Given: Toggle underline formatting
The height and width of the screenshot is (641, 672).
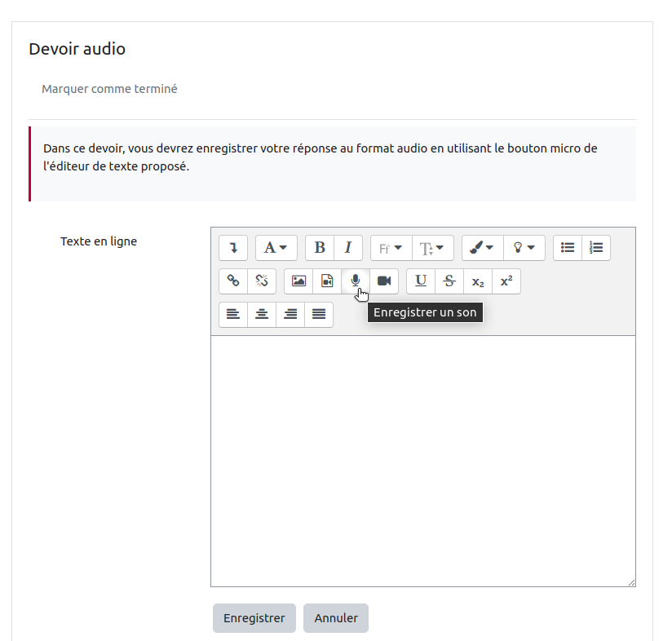Looking at the screenshot, I should point(421,281).
